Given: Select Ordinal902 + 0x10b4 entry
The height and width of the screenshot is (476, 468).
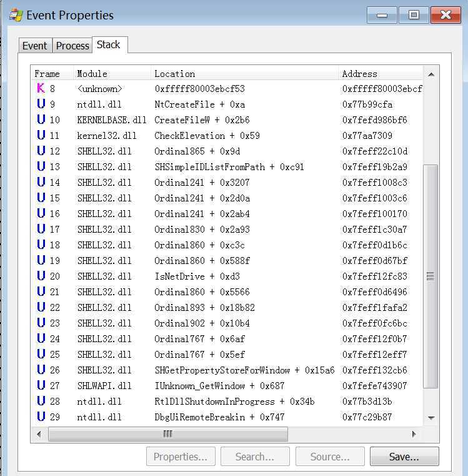Looking at the screenshot, I should coord(202,323).
